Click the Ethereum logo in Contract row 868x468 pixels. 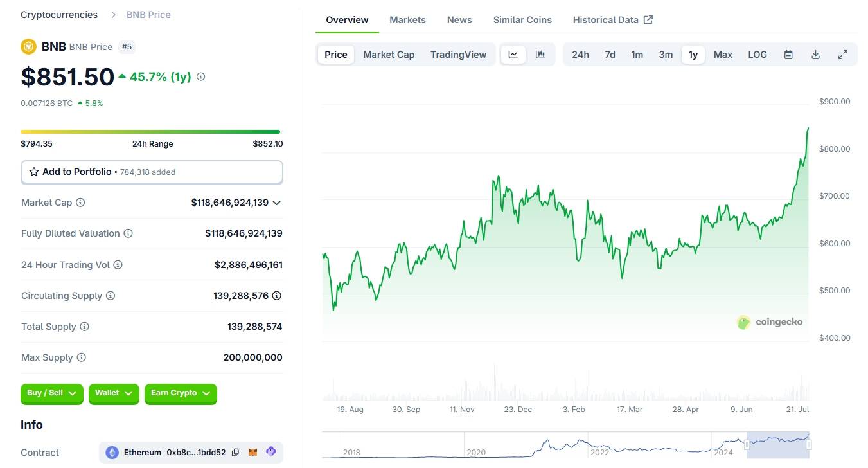point(112,453)
